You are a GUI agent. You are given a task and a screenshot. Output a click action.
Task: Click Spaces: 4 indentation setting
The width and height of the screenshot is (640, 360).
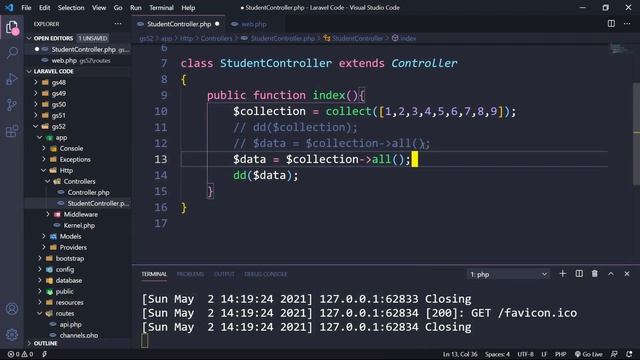[497, 354]
